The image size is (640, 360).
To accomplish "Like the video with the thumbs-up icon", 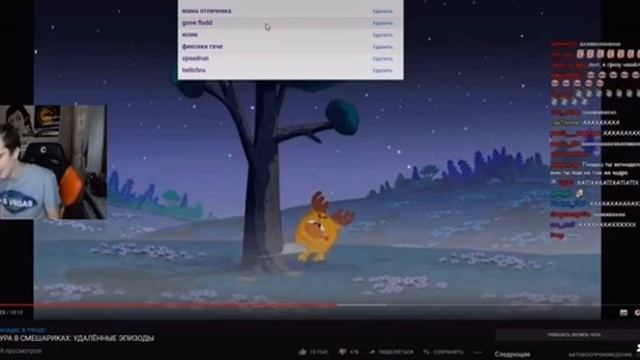I will point(302,352).
